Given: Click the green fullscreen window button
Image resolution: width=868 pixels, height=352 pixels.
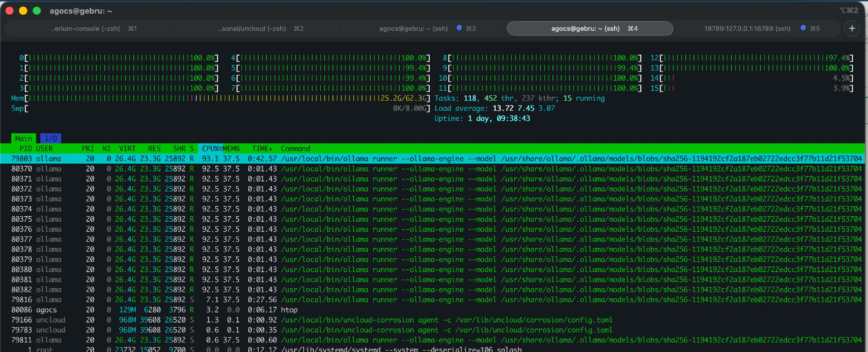Looking at the screenshot, I should pos(37,11).
